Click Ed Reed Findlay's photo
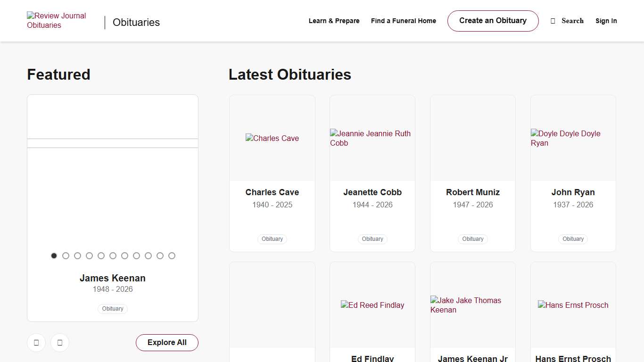This screenshot has height=362, width=644. click(372, 305)
